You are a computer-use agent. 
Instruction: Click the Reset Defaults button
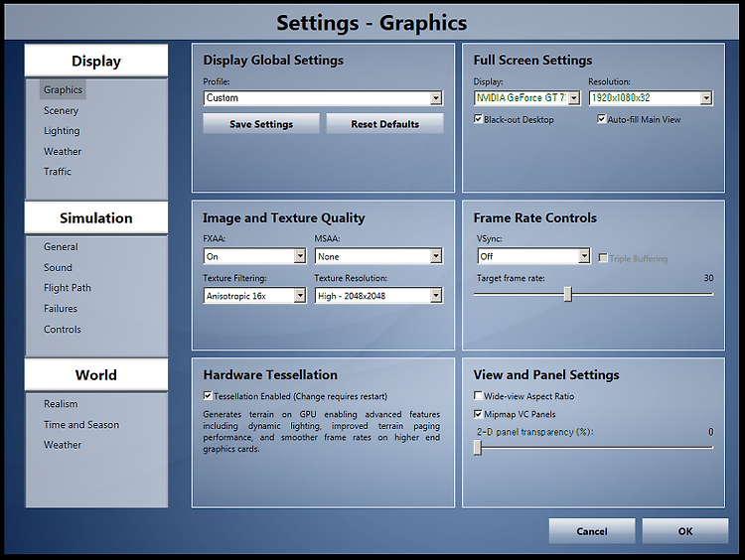[384, 124]
